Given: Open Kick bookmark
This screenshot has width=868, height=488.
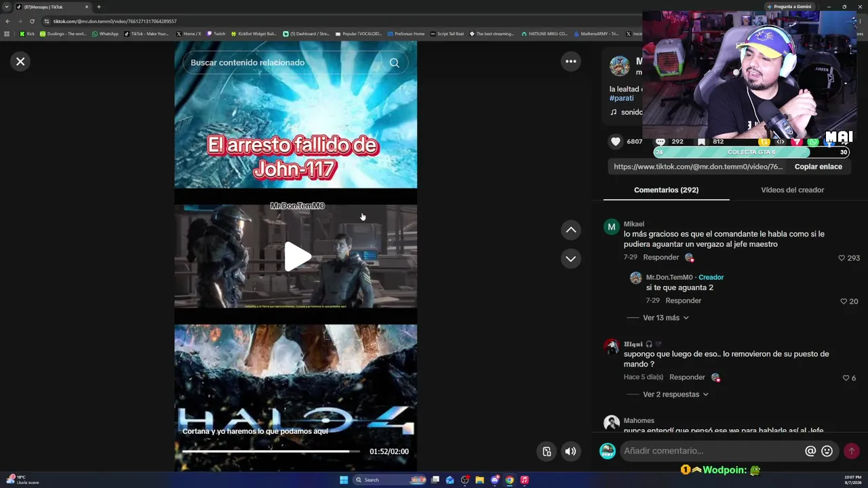Looking at the screenshot, I should tap(27, 34).
